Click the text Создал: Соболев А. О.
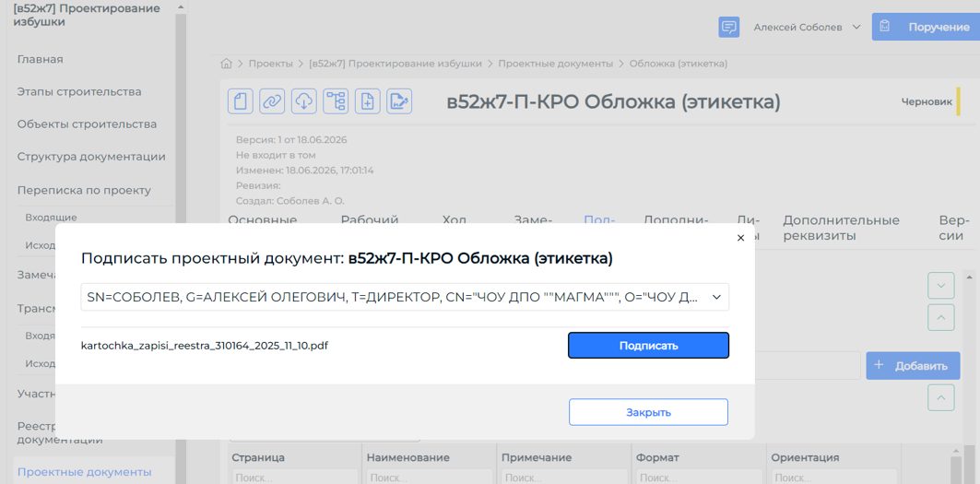The height and width of the screenshot is (484, 980). 290,201
